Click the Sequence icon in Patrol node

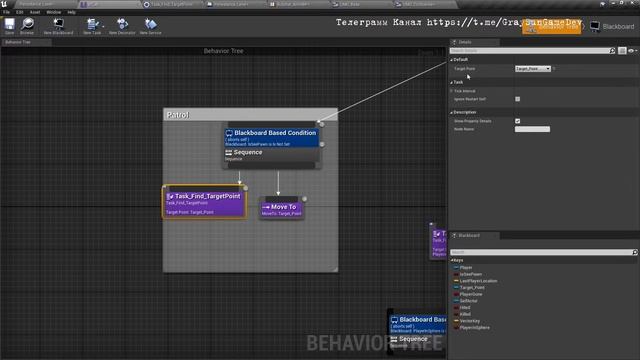click(x=229, y=153)
